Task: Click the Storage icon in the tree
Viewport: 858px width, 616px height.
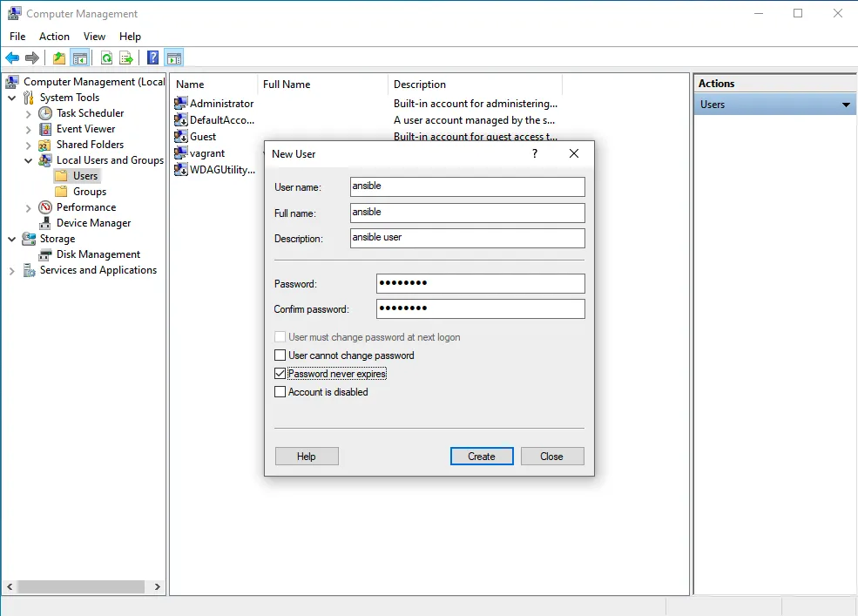Action: click(29, 239)
